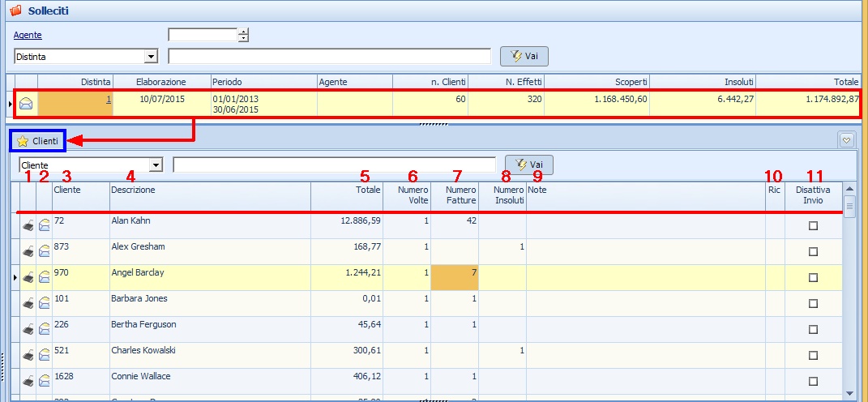Enable Disattiva Invio for Charles Kowalski

tap(813, 356)
